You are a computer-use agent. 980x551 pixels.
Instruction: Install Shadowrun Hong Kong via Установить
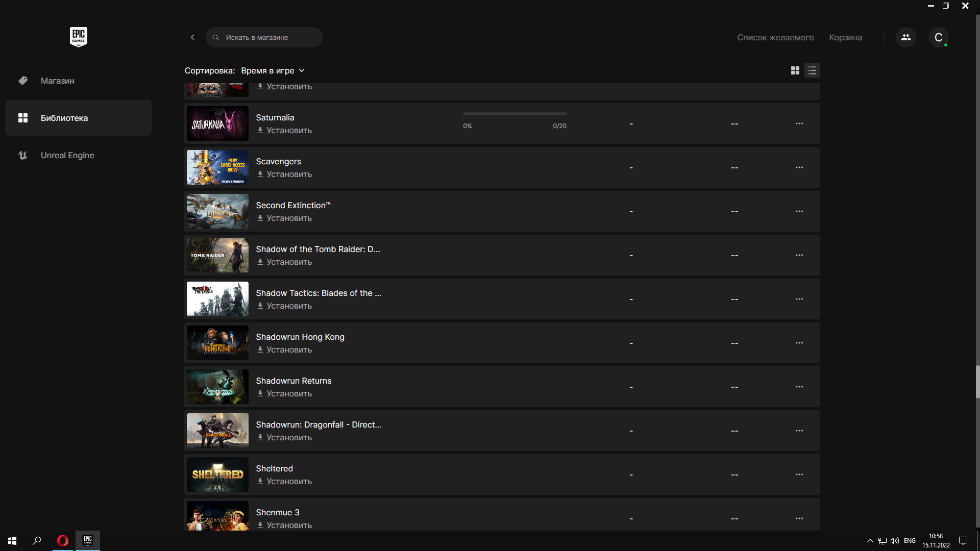point(284,350)
